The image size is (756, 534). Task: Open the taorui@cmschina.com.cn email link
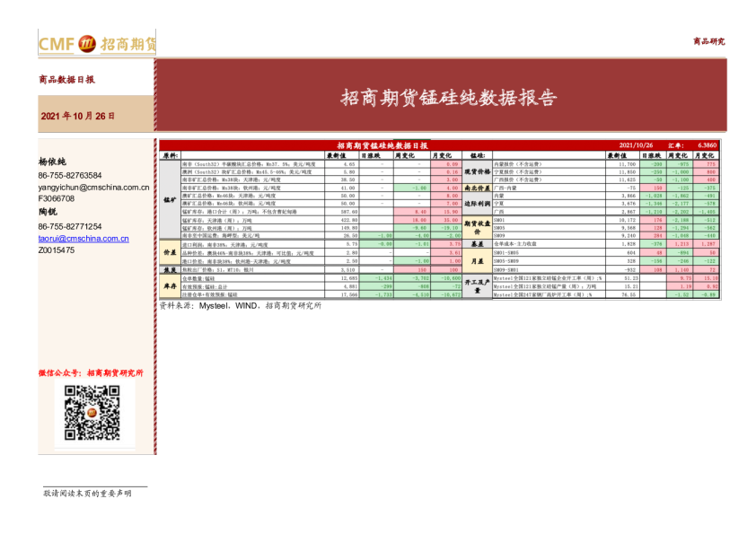point(83,240)
